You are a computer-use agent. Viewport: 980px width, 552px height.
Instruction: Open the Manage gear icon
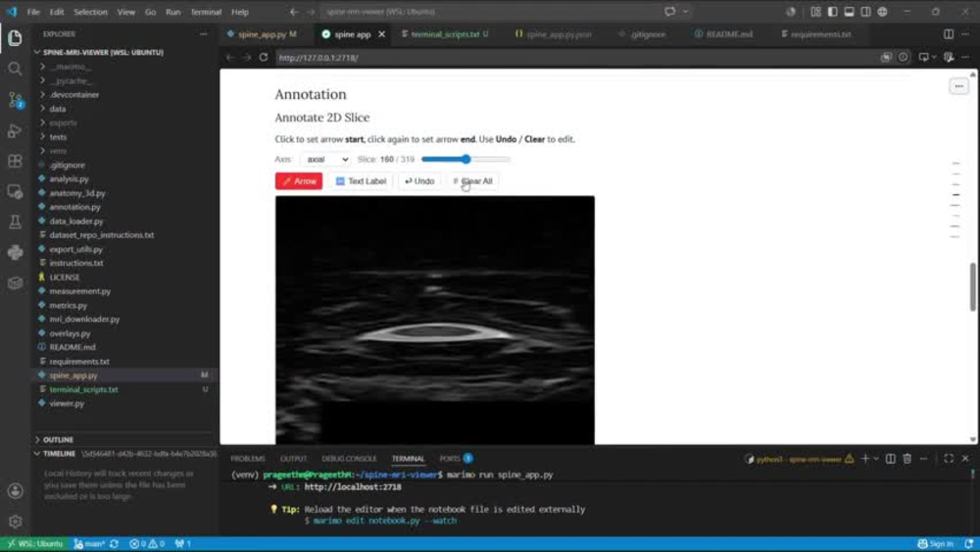click(x=15, y=522)
